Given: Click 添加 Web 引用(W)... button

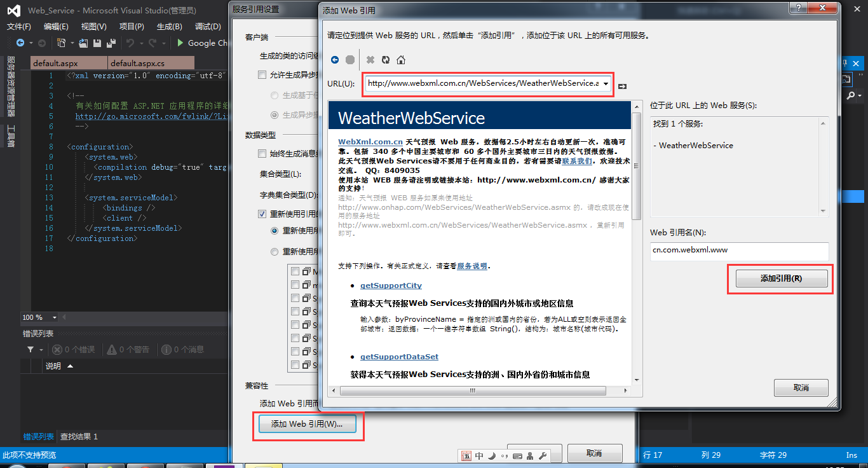Looking at the screenshot, I should pyautogui.click(x=307, y=424).
